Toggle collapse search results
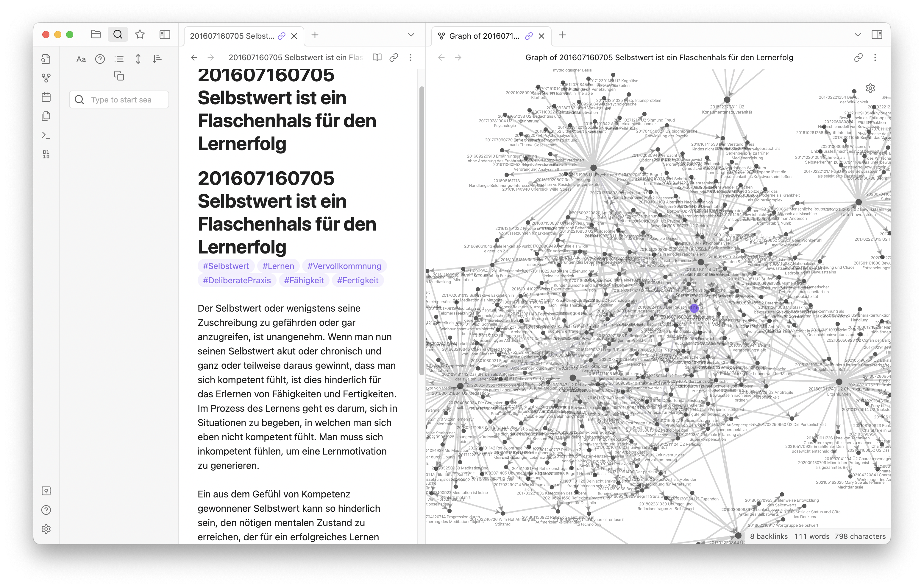The height and width of the screenshot is (588, 924). [x=119, y=59]
